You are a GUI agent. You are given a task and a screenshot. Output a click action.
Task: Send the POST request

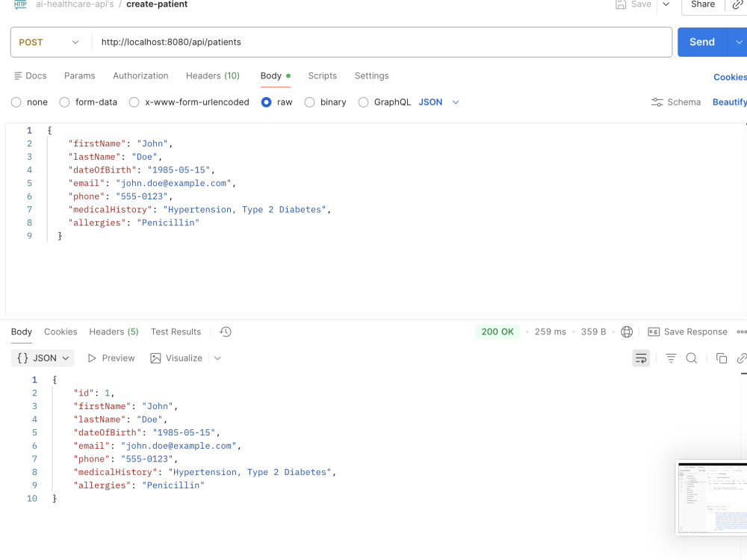coord(701,43)
